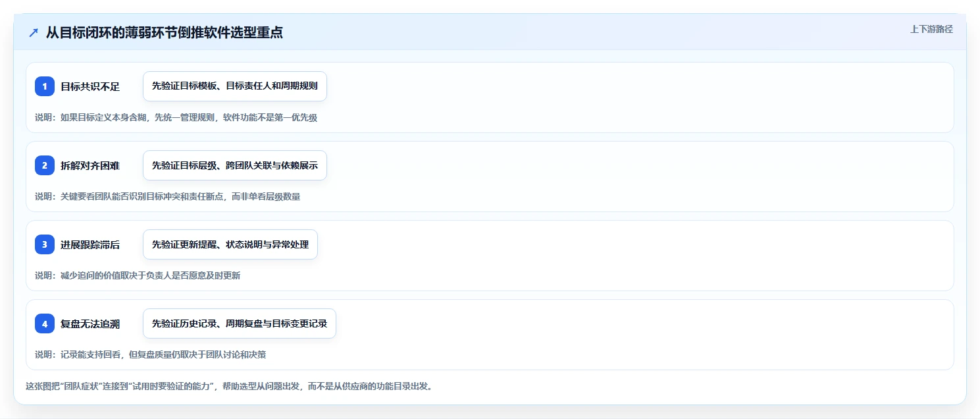Click step number badge 1

point(45,86)
